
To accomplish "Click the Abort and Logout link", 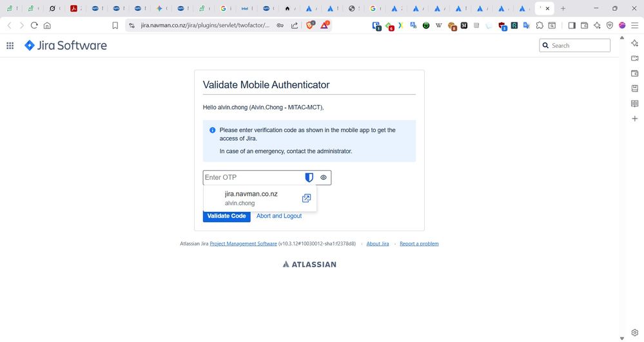I will pyautogui.click(x=279, y=216).
